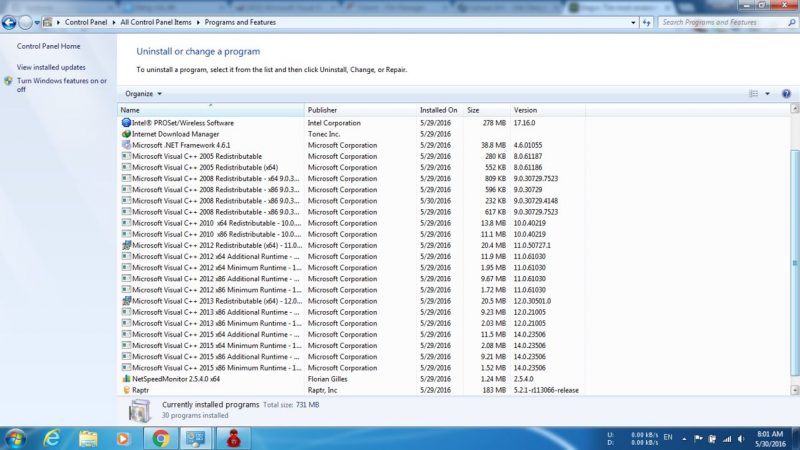800x450 pixels.
Task: Click the Help question mark icon
Action: tap(786, 94)
